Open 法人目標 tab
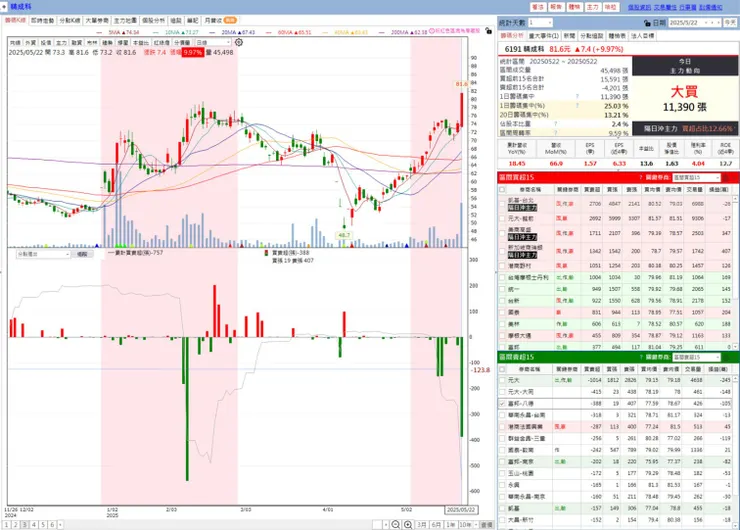 642,36
